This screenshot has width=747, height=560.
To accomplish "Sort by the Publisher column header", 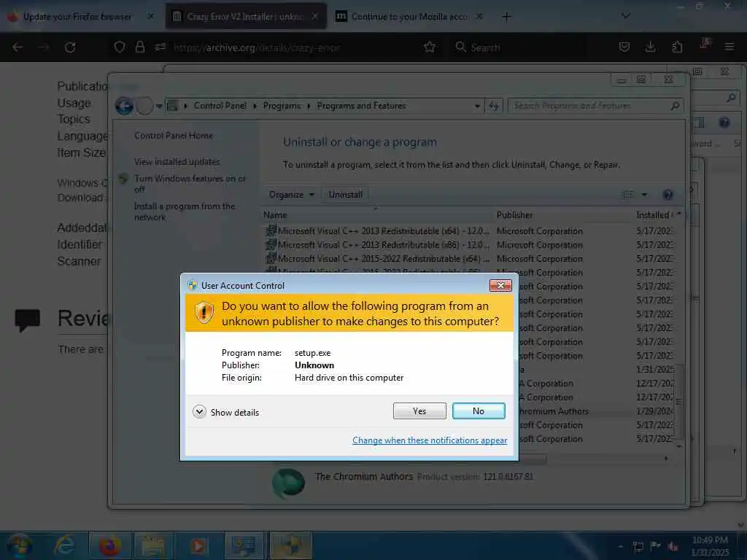I will [562, 215].
